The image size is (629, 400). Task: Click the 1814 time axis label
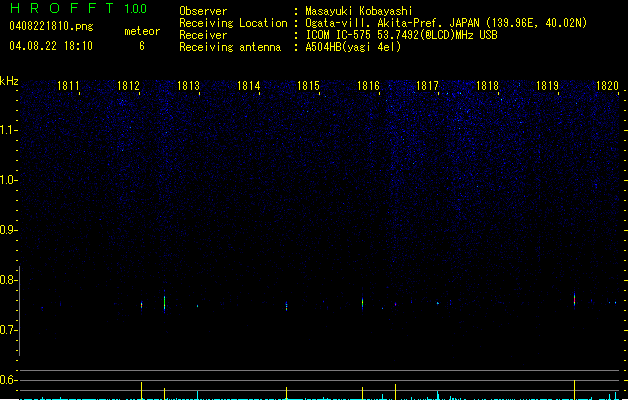pos(248,86)
